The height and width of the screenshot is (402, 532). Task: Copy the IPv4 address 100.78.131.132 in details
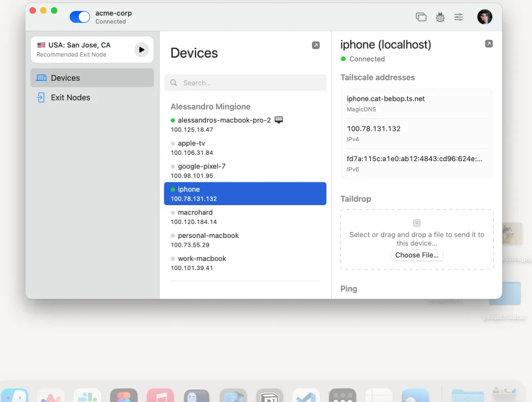[417, 134]
